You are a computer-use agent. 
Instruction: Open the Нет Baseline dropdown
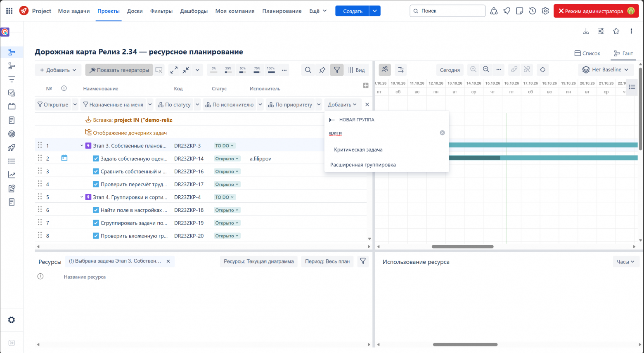coord(606,70)
